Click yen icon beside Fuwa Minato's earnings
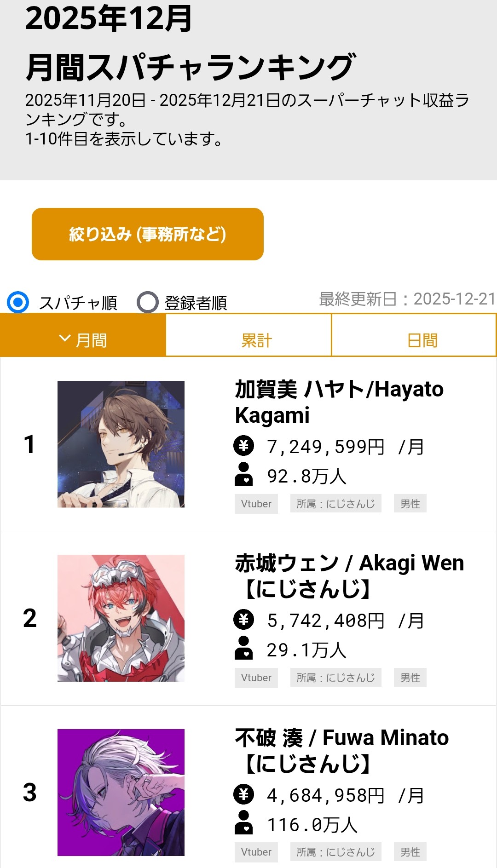 click(243, 794)
